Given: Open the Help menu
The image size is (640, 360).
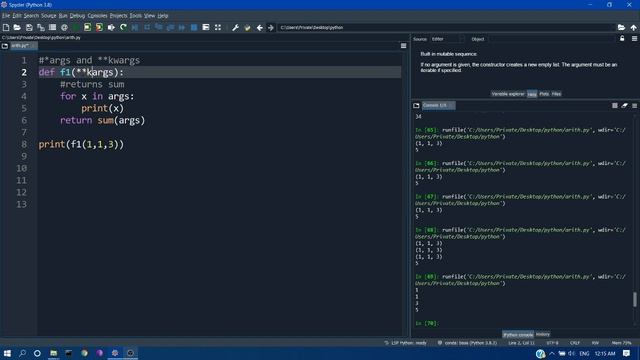Looking at the screenshot, I should (x=163, y=16).
